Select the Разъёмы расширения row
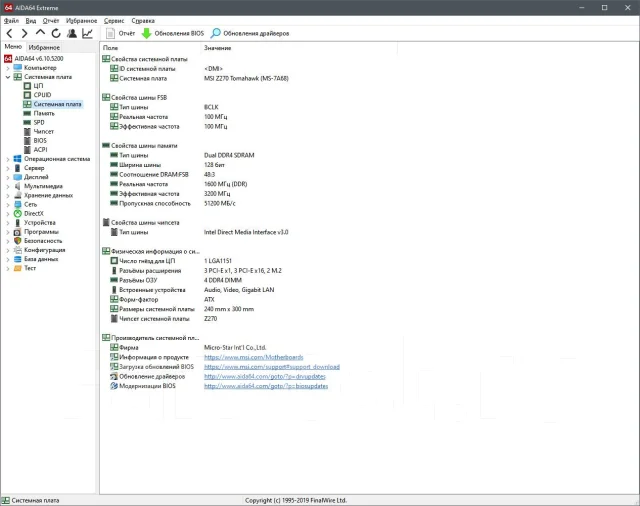640x506 pixels. (196, 271)
